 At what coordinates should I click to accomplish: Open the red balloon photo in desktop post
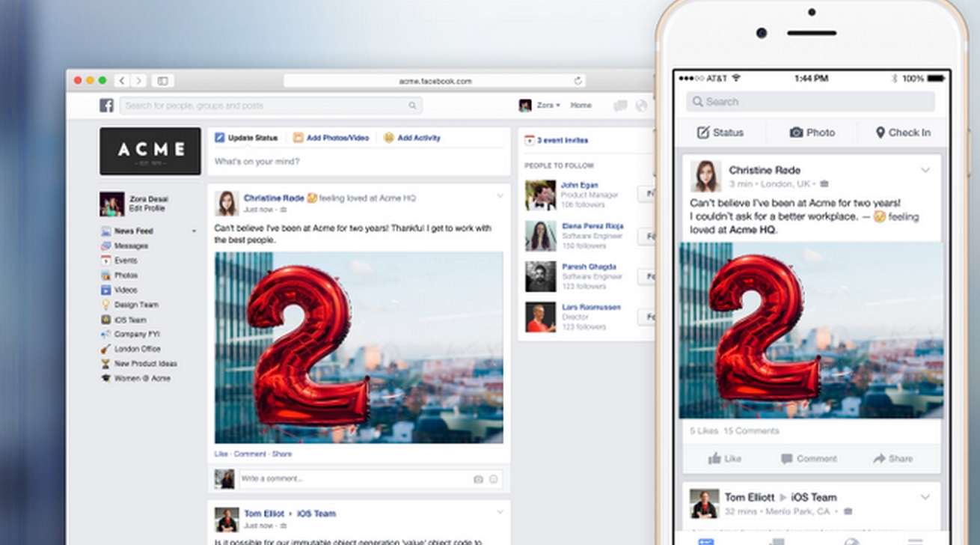tap(358, 347)
